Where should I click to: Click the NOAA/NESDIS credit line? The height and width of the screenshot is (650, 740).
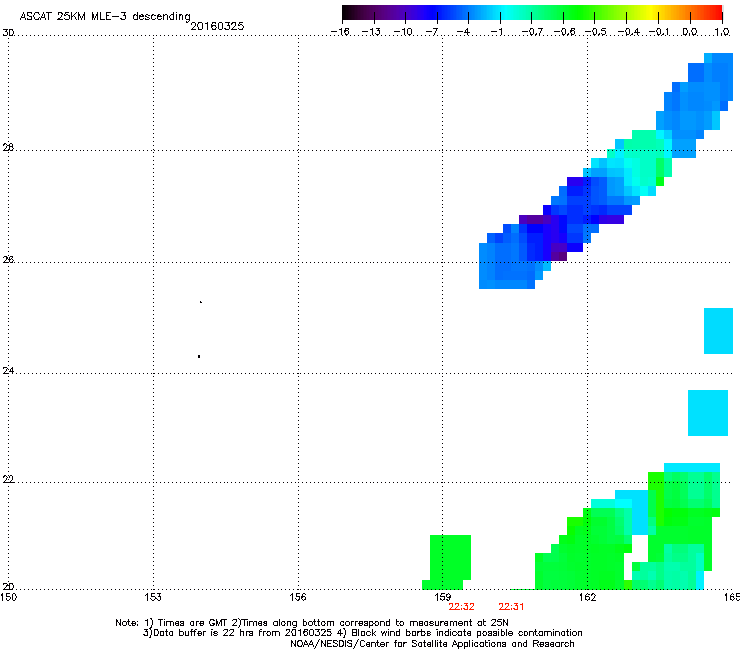432,644
